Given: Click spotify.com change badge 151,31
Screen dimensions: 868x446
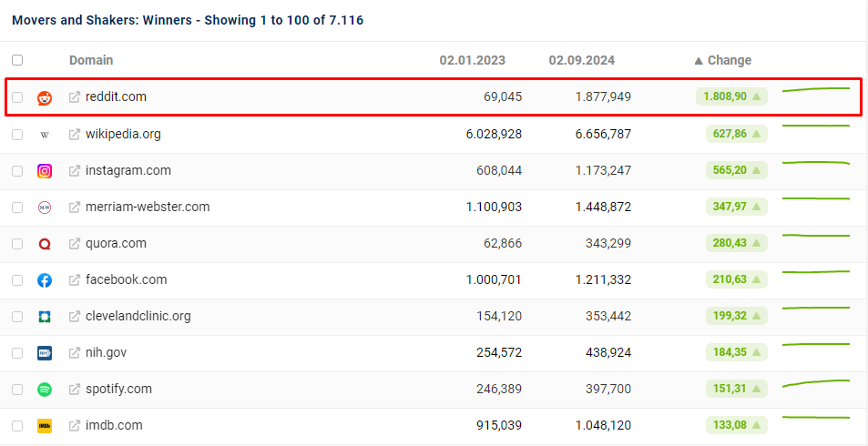Looking at the screenshot, I should (x=737, y=389).
